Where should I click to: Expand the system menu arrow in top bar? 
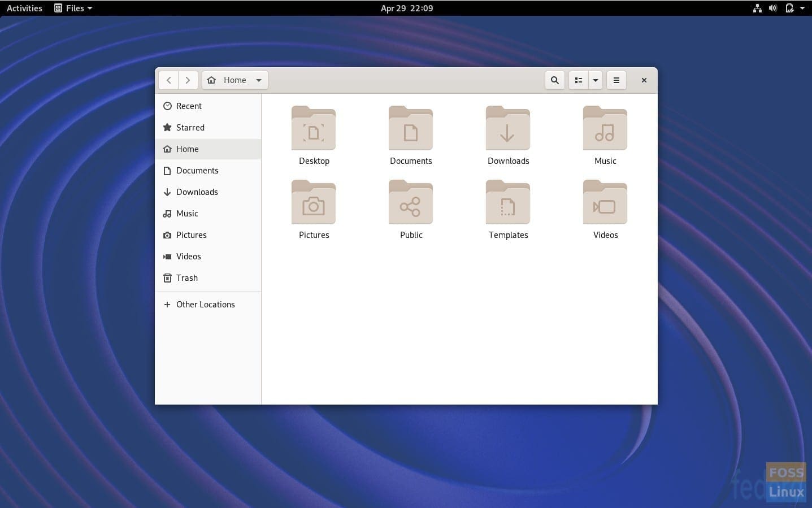[802, 8]
